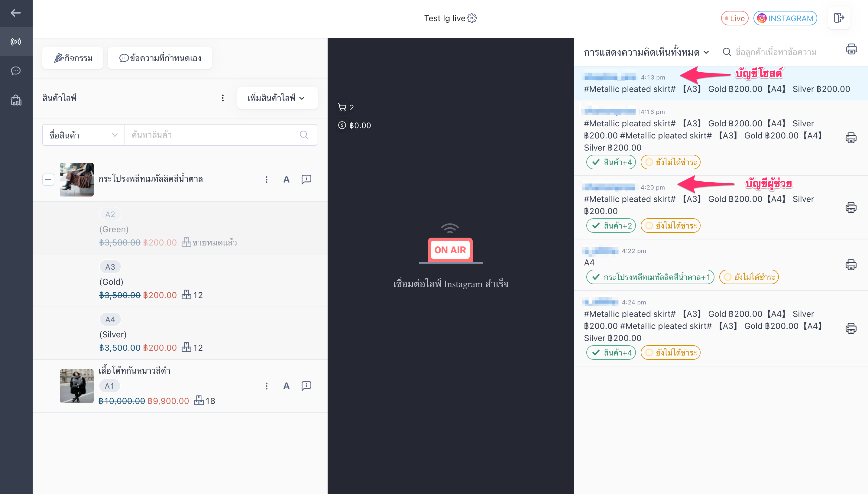
Task: Toggle product tag on A4 comment
Action: click(x=650, y=277)
